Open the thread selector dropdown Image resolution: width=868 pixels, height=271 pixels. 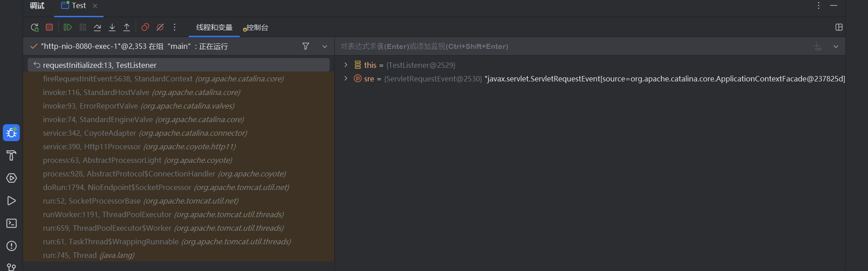[324, 47]
